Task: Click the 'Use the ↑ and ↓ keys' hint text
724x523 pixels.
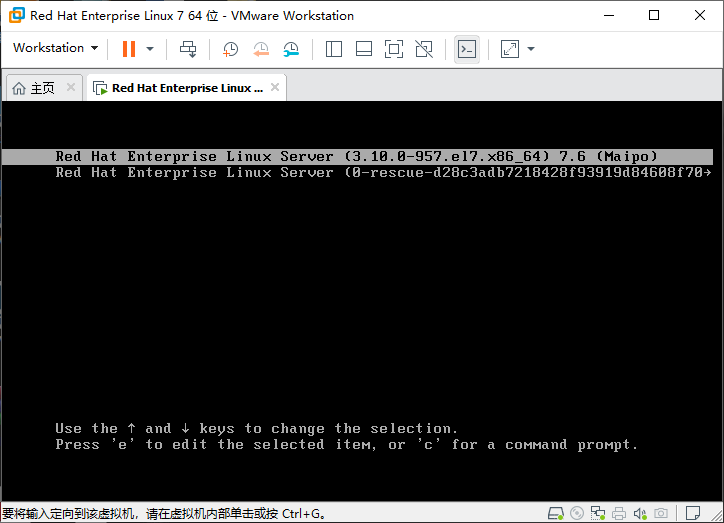Action: coord(256,428)
